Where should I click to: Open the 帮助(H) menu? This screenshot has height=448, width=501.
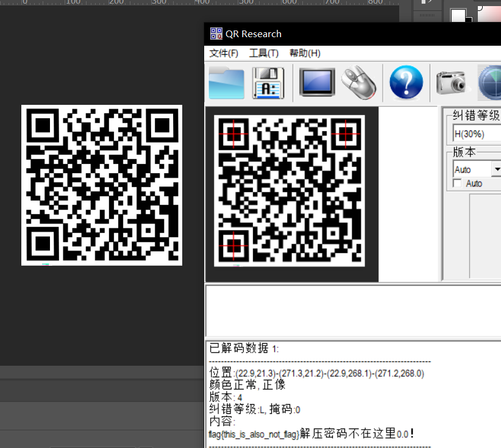305,53
